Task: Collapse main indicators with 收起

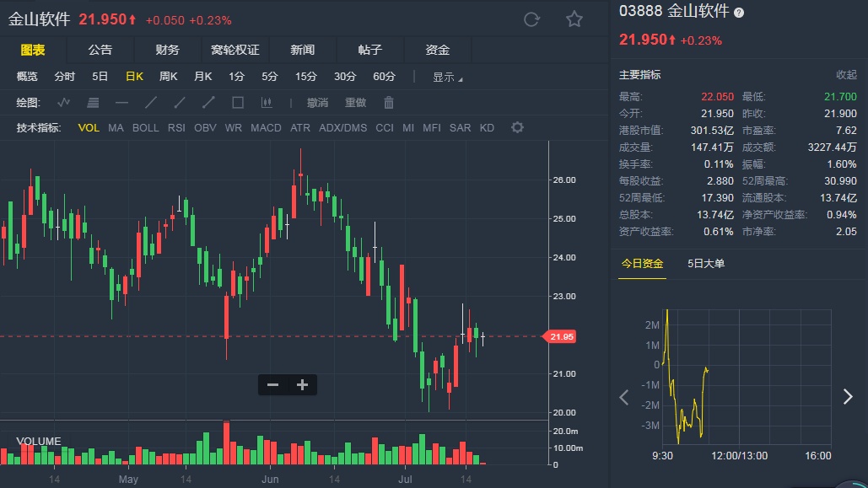Action: click(846, 75)
